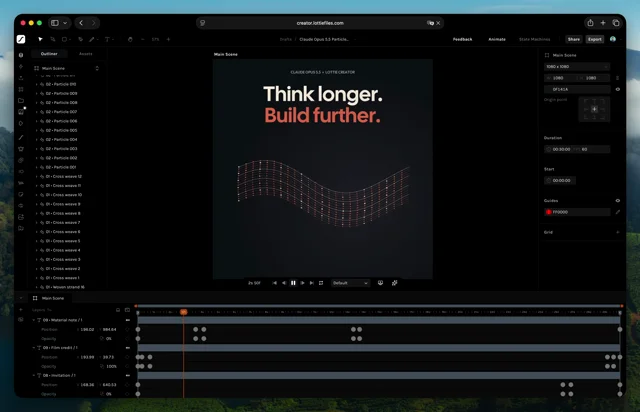Open the folder icon in the left sidebar
The height and width of the screenshot is (412, 640).
click(21, 100)
